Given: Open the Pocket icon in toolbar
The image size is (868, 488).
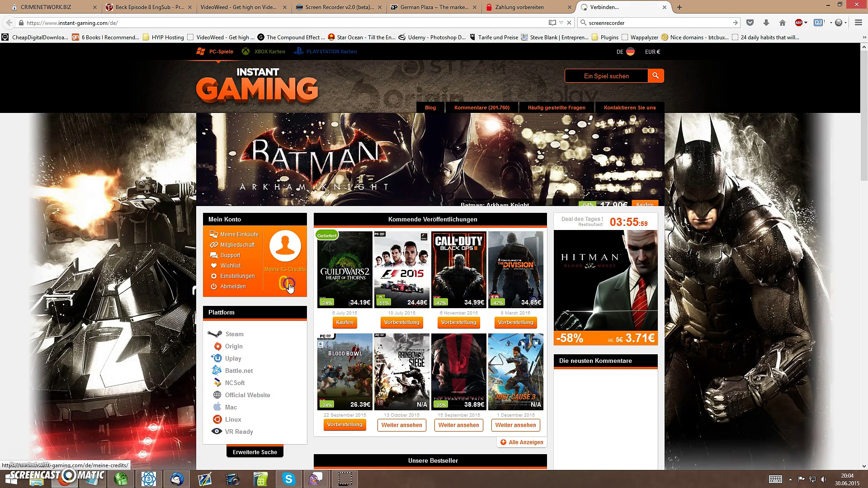Looking at the screenshot, I should (750, 23).
